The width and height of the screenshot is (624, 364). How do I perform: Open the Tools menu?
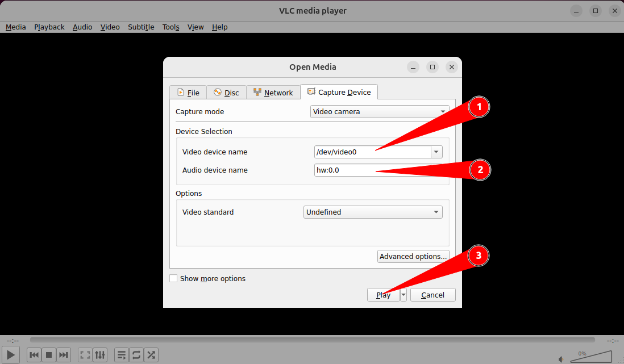click(x=170, y=27)
